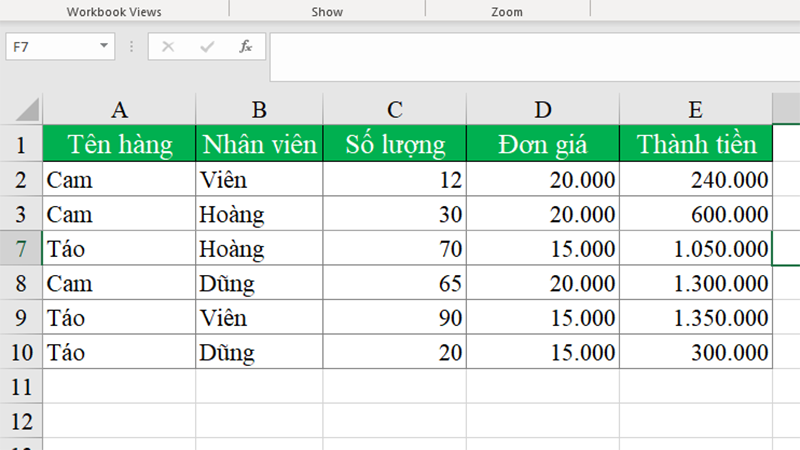
Task: Click total cell '1.300.000'
Action: pyautogui.click(x=696, y=283)
